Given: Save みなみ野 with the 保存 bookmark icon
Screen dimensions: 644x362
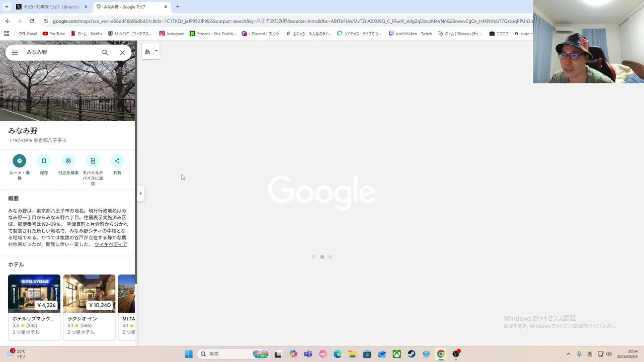Looking at the screenshot, I should click(x=44, y=161).
